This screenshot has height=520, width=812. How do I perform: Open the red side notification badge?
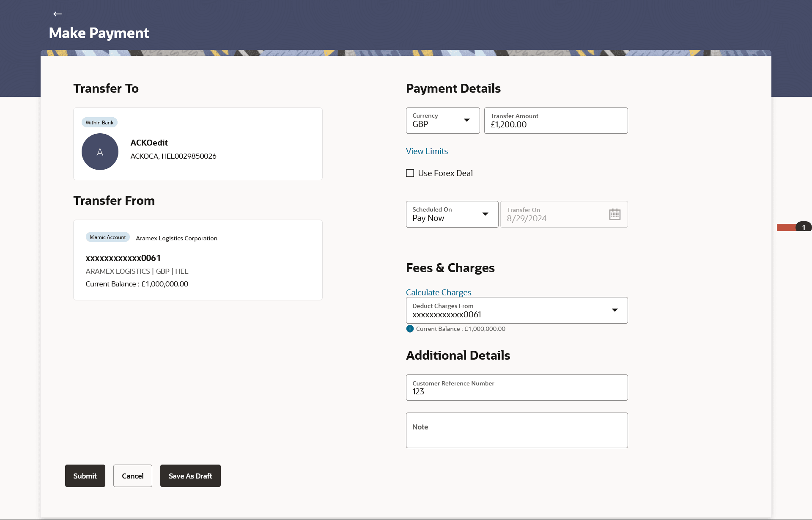(794, 227)
